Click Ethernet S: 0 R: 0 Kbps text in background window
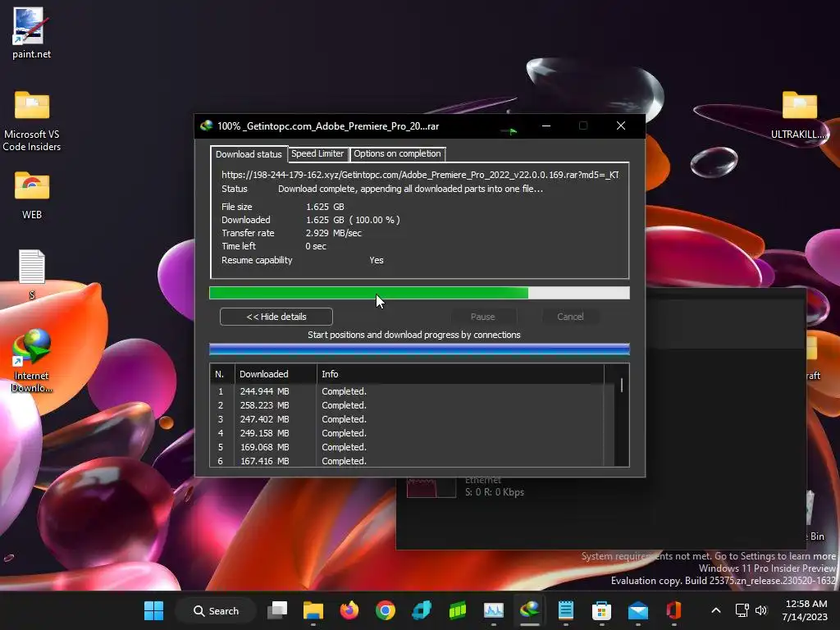The height and width of the screenshot is (630, 840). tap(494, 486)
